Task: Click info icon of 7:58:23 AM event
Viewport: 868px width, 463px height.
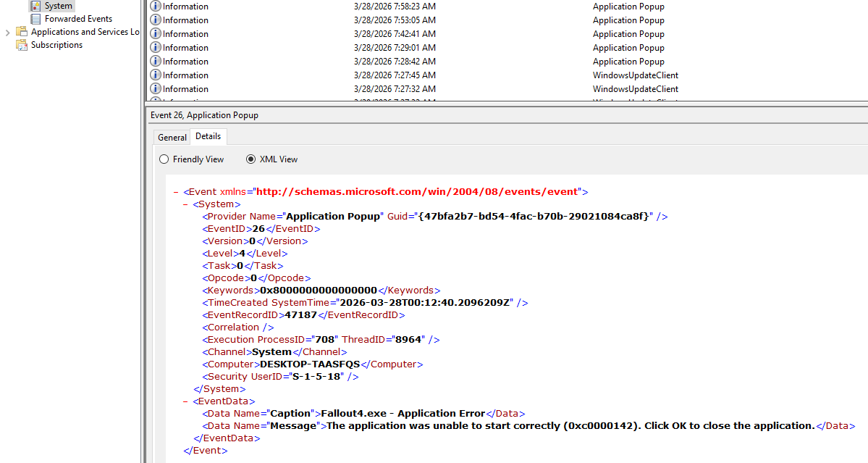Action: [x=156, y=6]
